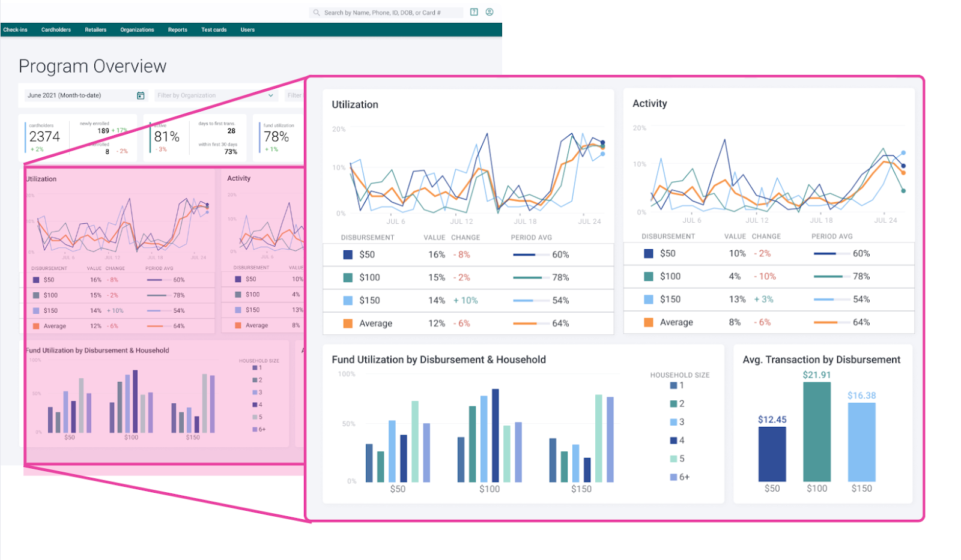Screen dimensions: 961x560
Task: Click the $21.91 bar value label
Action: tap(817, 375)
